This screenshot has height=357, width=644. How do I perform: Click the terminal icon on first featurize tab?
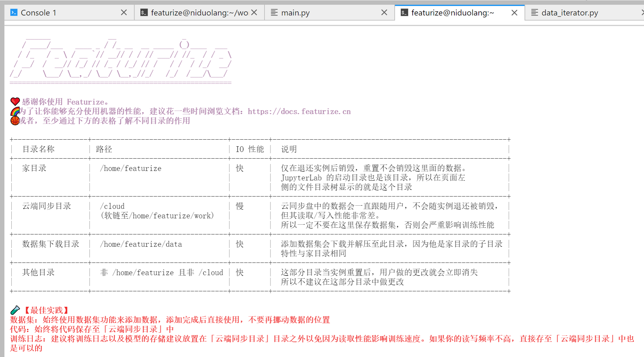coord(144,13)
